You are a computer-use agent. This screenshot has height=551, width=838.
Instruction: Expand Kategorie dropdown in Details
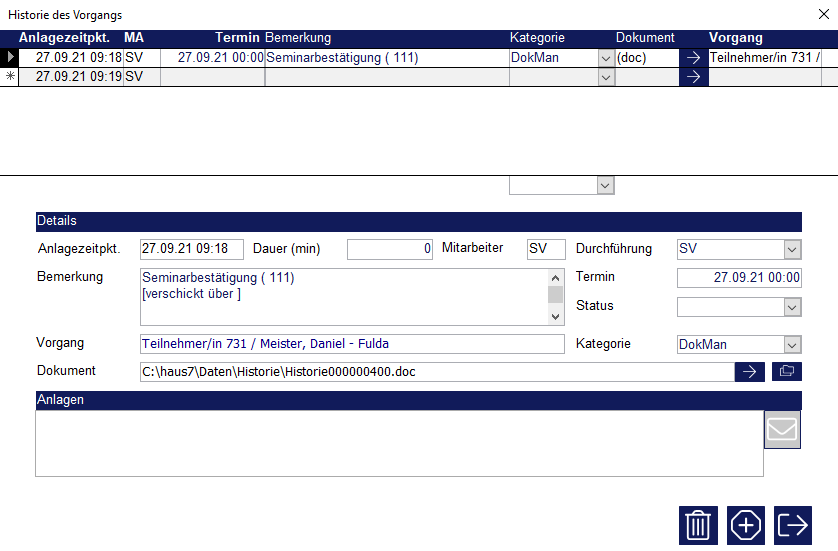[792, 345]
